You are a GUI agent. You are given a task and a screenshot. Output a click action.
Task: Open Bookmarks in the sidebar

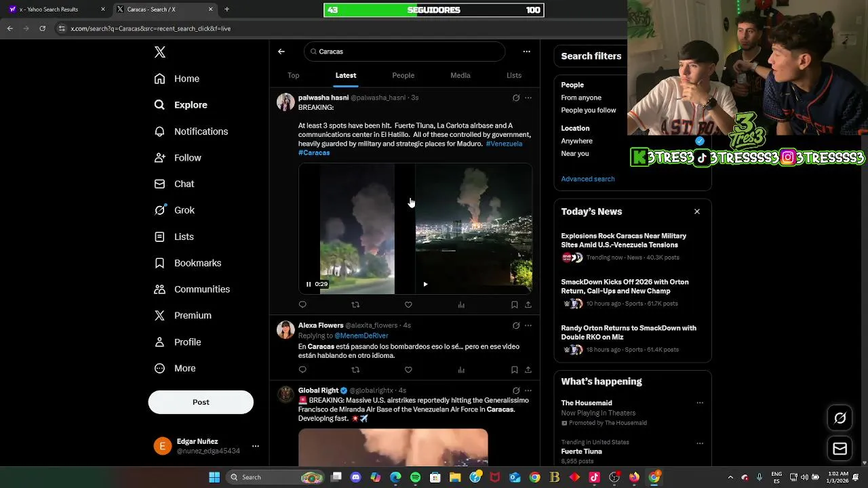tap(188, 263)
